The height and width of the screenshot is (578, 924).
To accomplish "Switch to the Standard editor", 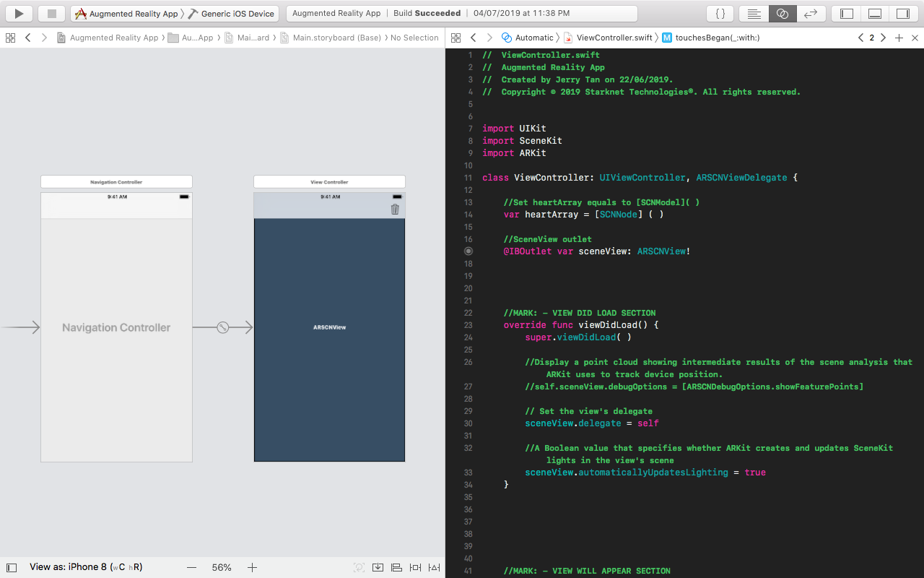I will click(x=754, y=13).
